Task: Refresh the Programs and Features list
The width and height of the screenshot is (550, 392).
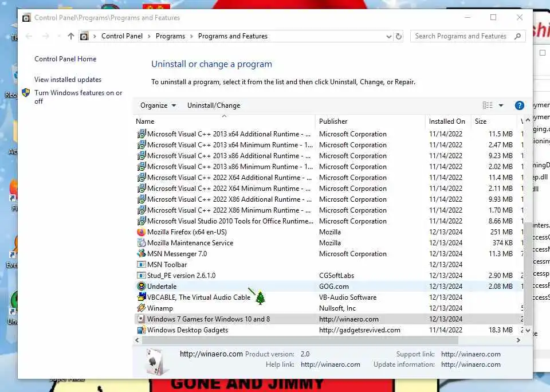Action: 399,36
